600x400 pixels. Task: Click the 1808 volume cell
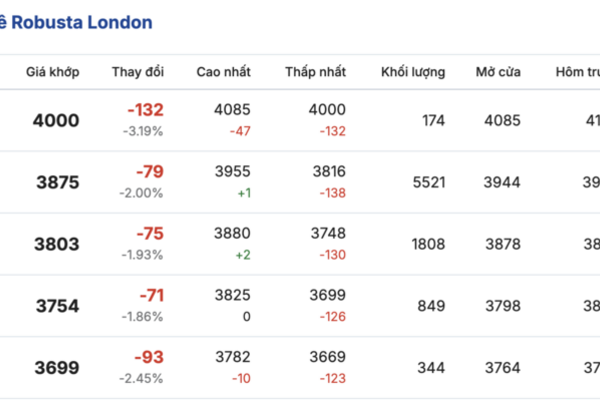click(429, 244)
